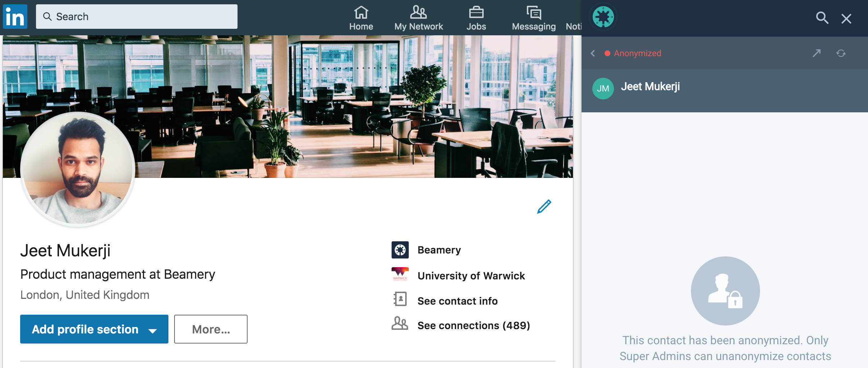
Task: Open See connections (489) link
Action: (474, 326)
